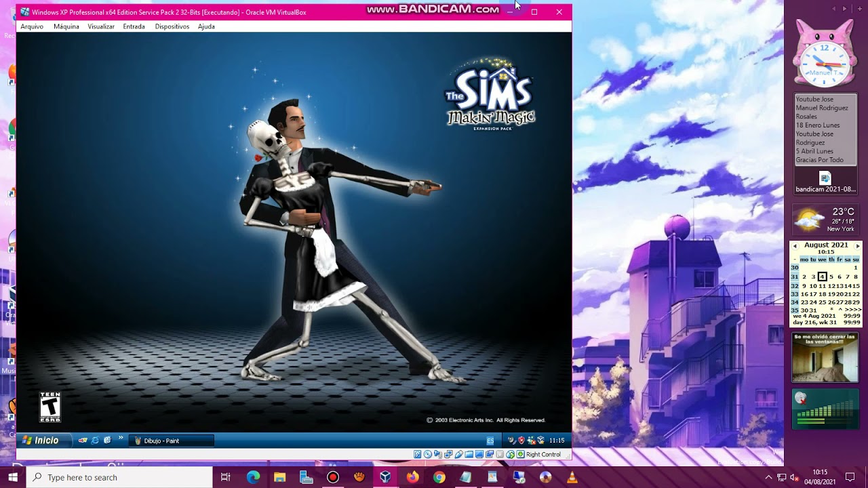Open the Máquina menu

click(66, 26)
